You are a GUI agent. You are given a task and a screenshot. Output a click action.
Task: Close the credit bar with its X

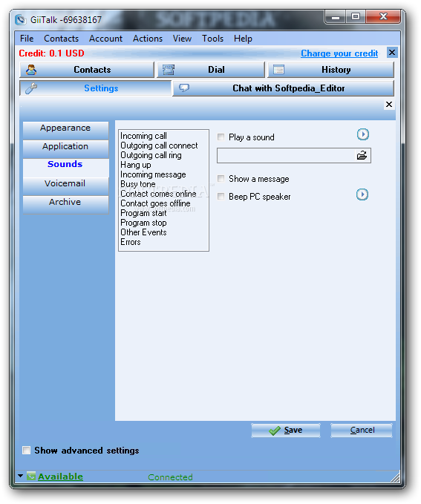pyautogui.click(x=392, y=53)
